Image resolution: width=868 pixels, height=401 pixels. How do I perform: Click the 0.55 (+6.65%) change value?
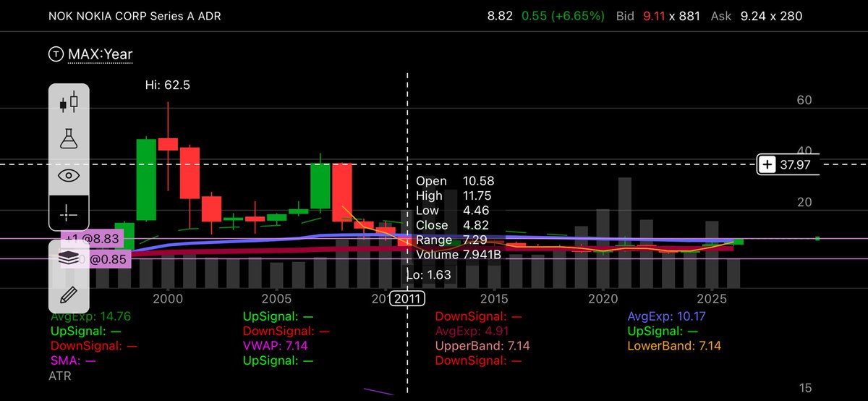pos(562,15)
